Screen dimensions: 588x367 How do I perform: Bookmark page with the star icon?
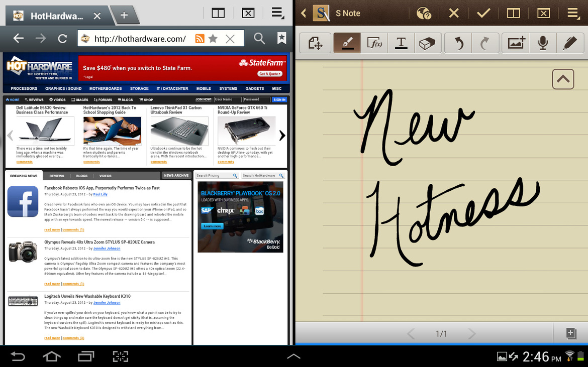tap(213, 38)
